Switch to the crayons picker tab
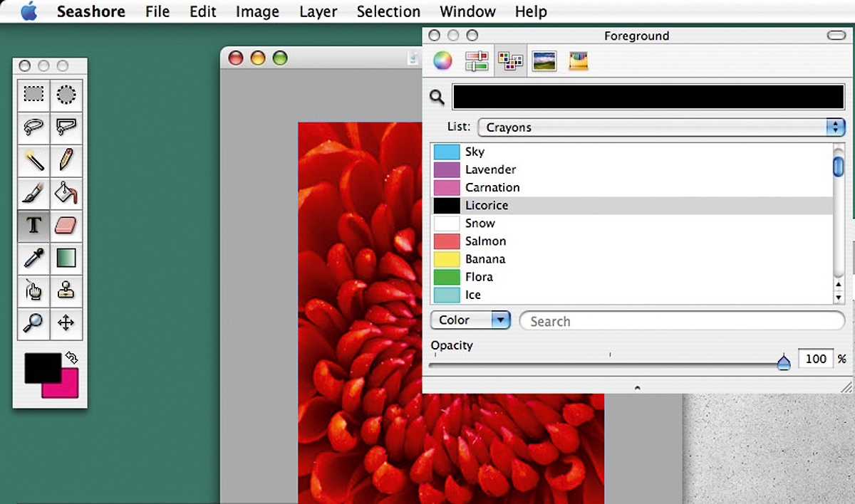 pyautogui.click(x=579, y=61)
